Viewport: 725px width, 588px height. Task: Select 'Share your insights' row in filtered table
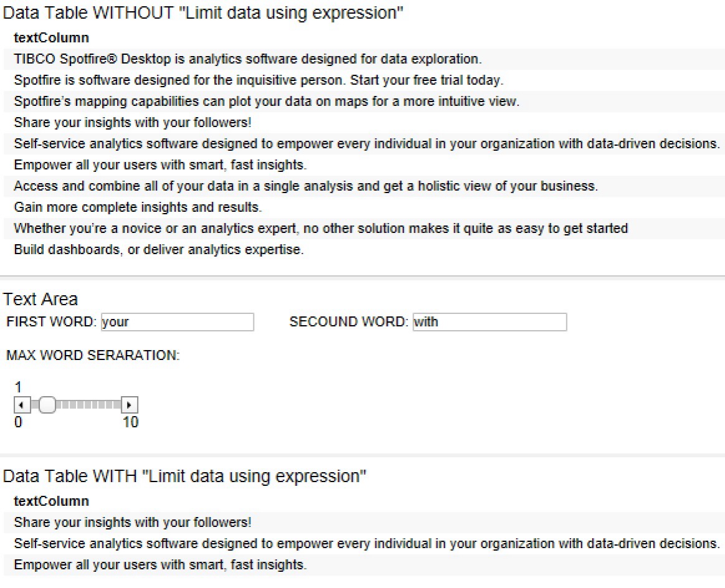(x=364, y=523)
